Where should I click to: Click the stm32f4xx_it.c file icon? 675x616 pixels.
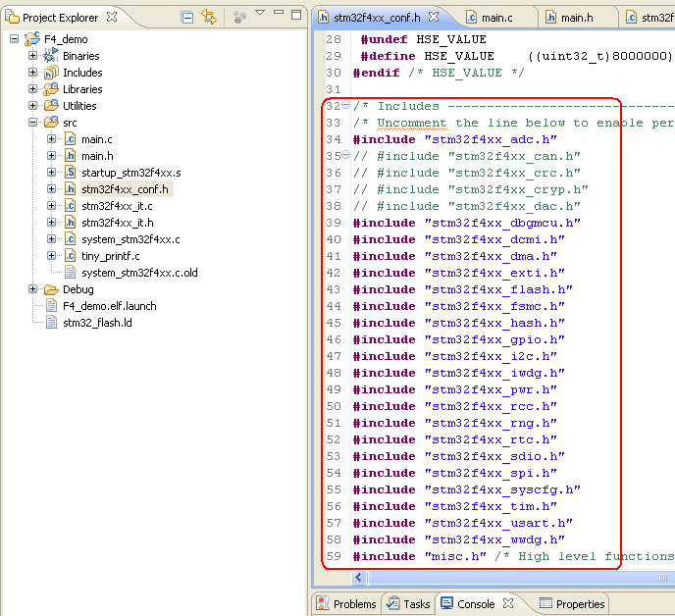click(x=70, y=206)
